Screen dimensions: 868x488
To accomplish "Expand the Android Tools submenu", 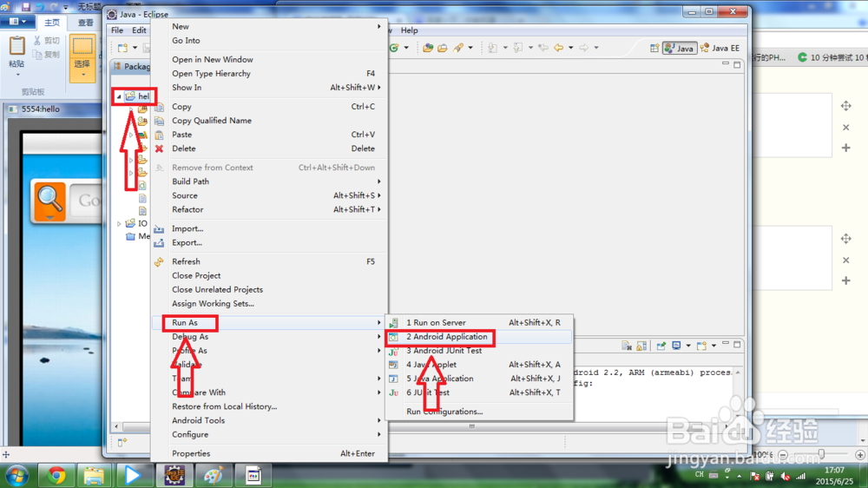I will (270, 420).
